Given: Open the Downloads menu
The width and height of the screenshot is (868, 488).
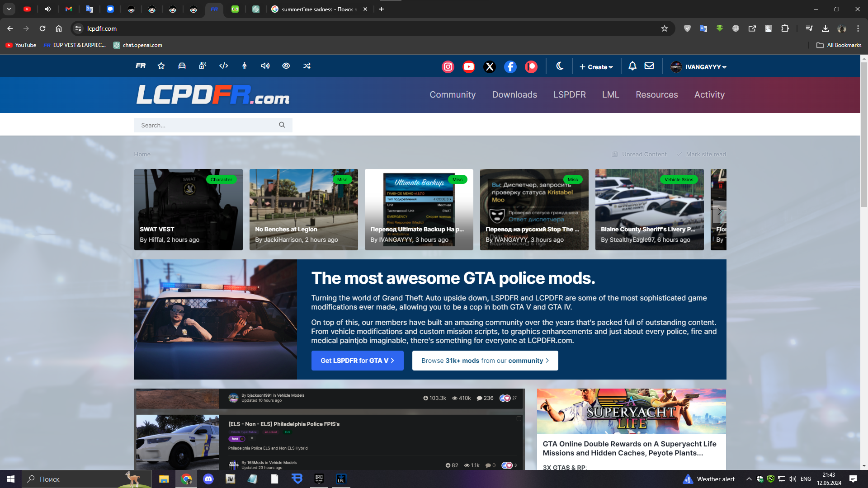Looking at the screenshot, I should point(514,95).
